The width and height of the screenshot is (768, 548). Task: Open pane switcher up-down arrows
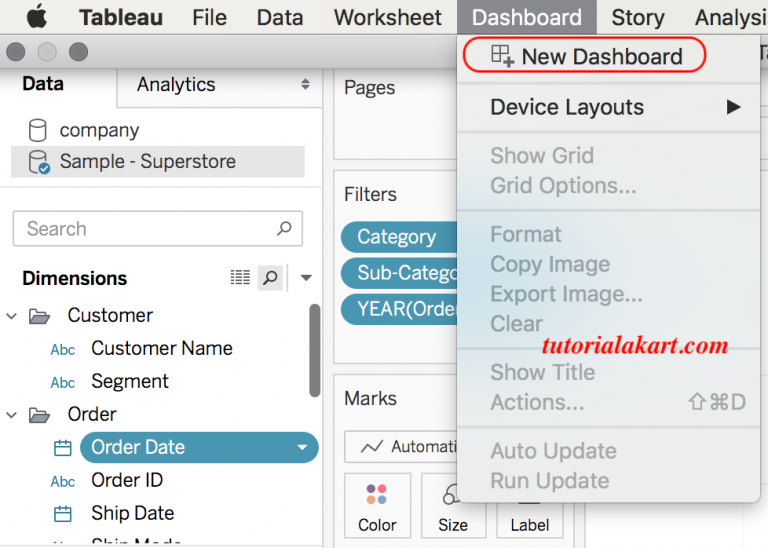pyautogui.click(x=305, y=84)
